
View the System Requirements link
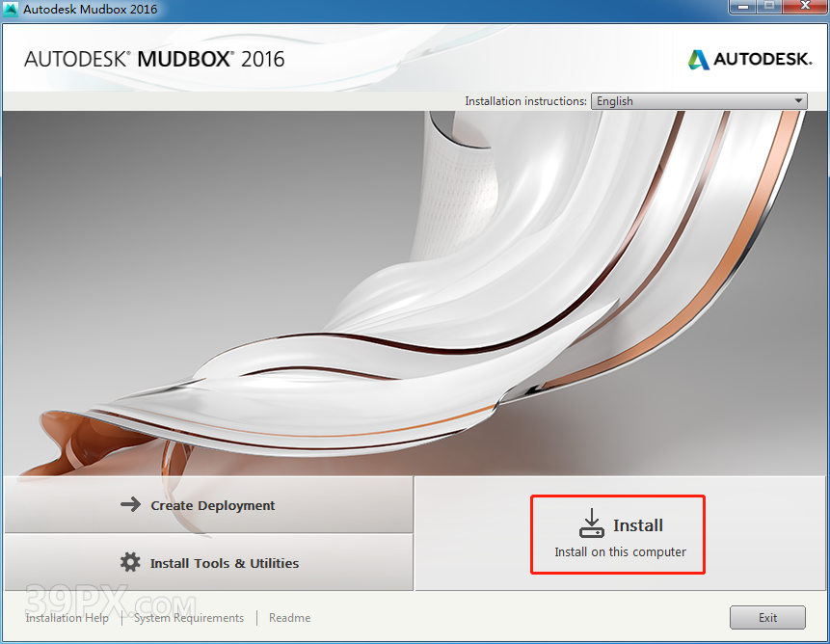point(189,618)
